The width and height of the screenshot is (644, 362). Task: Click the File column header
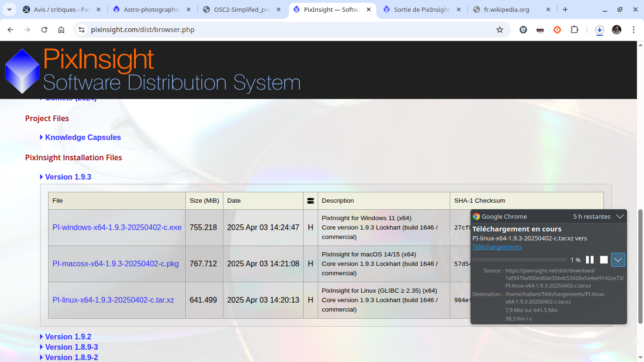(117, 201)
